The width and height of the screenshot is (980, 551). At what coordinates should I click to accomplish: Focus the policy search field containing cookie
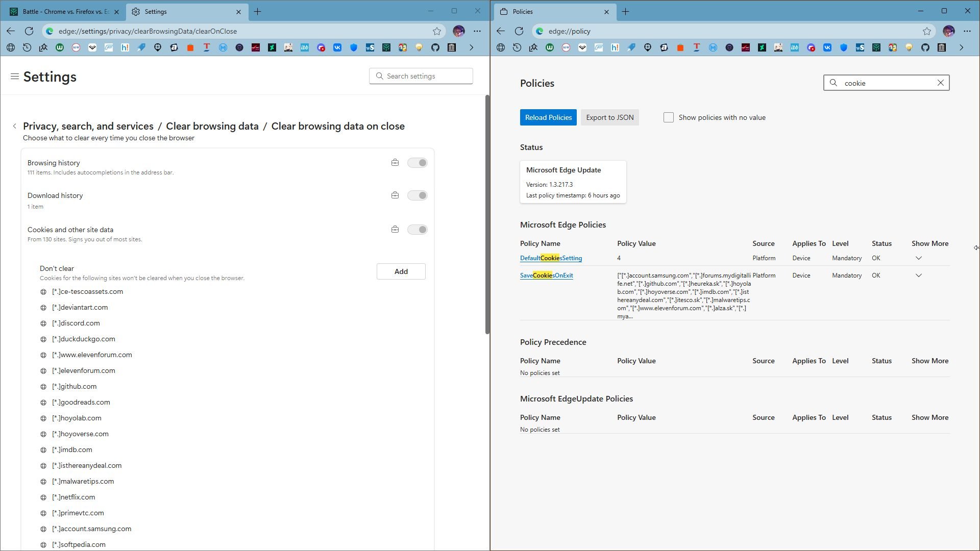coord(886,83)
